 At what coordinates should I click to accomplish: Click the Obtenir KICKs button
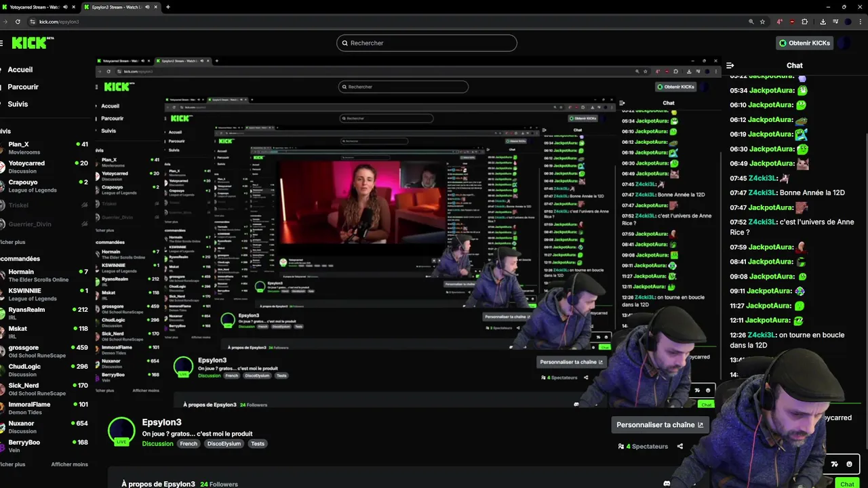click(804, 43)
